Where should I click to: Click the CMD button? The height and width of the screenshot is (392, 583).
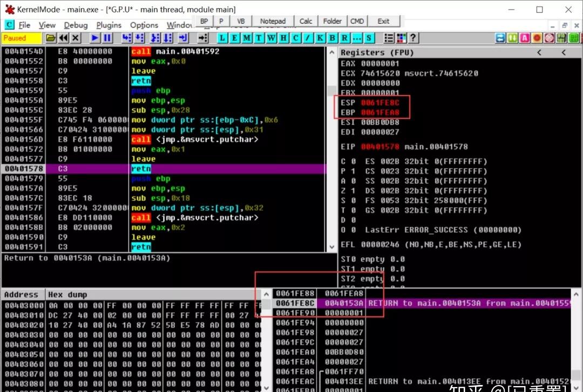click(x=357, y=21)
